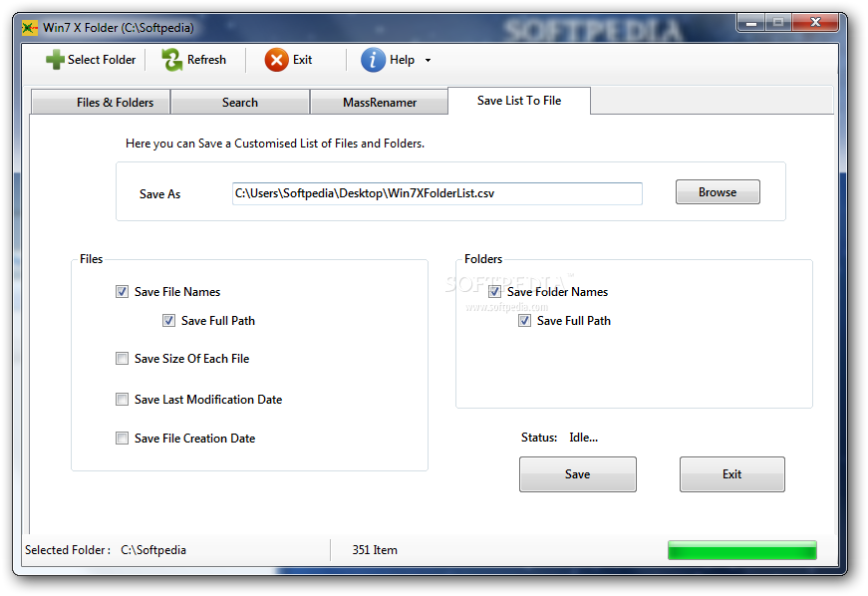Viewport: 868px width, 596px height.
Task: Click the Exit button below status
Action: point(731,474)
